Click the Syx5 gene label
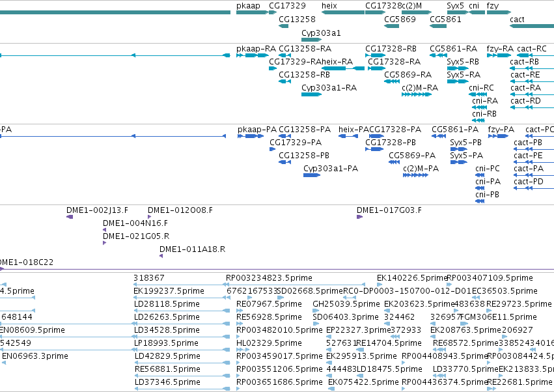 [x=456, y=6]
